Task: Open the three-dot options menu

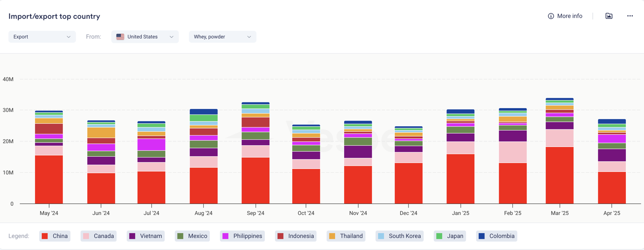Action: tap(630, 16)
